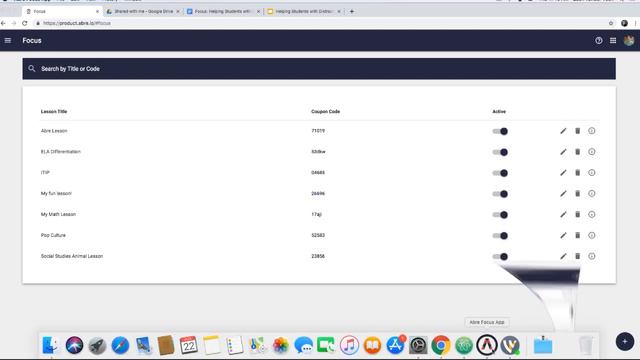Switch to the yellow Helping Students tab
This screenshot has width=640, height=360.
(x=304, y=11)
